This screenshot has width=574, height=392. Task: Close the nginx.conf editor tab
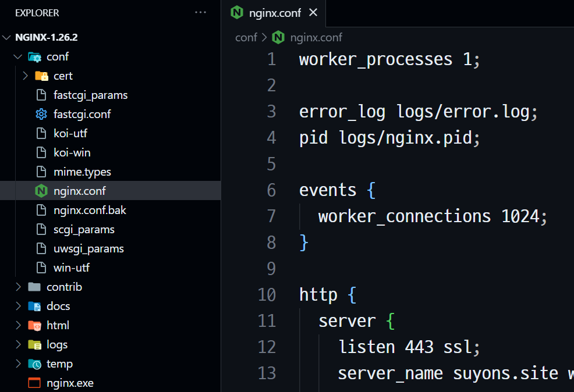point(313,13)
